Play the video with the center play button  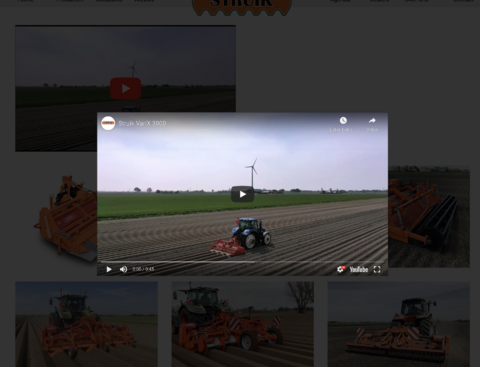[x=242, y=194]
